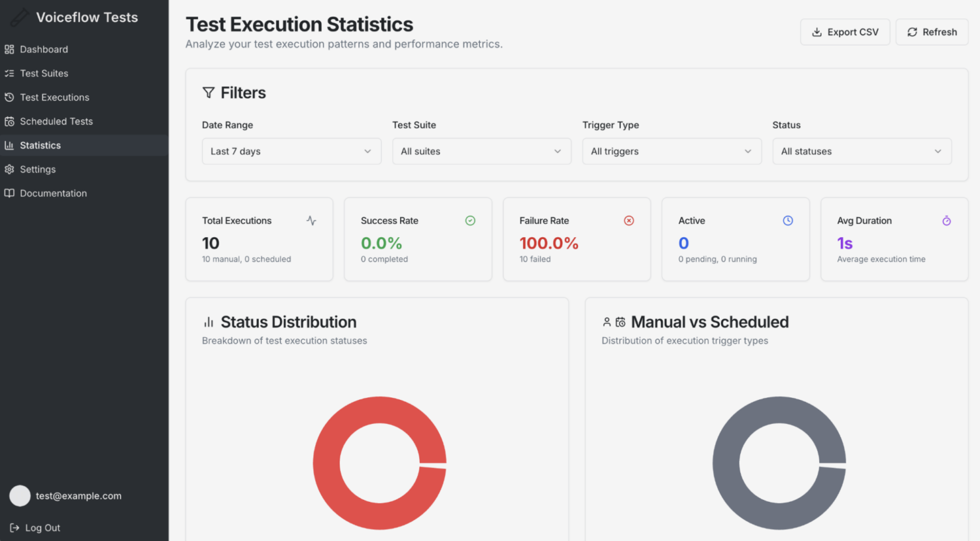Open the Status filter showing All statuses

click(x=861, y=151)
